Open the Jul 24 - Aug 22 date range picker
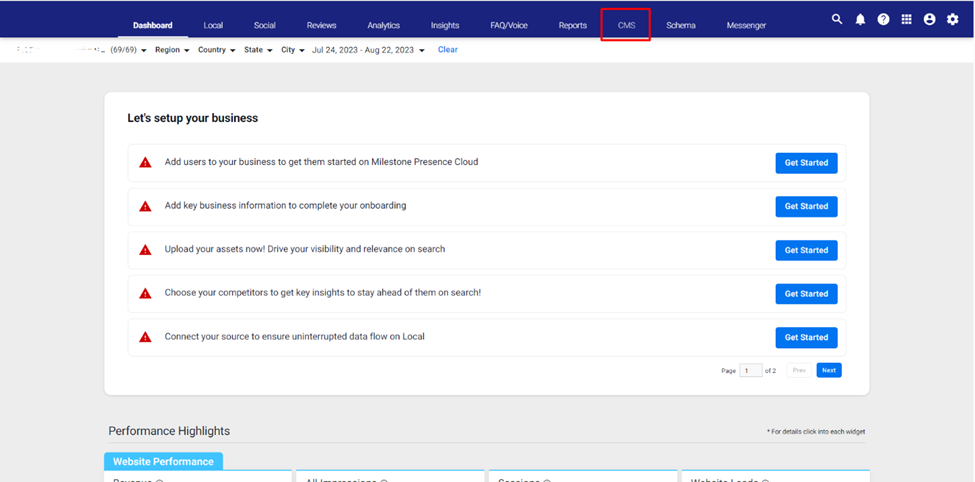 (x=368, y=50)
